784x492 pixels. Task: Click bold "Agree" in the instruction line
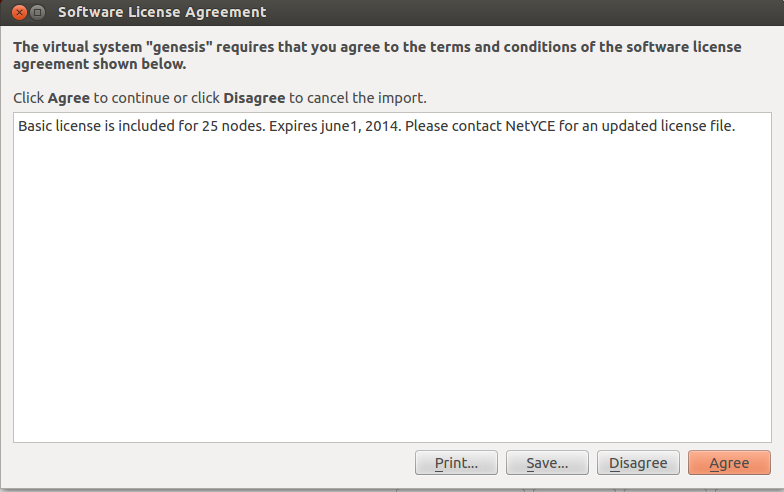pos(69,98)
